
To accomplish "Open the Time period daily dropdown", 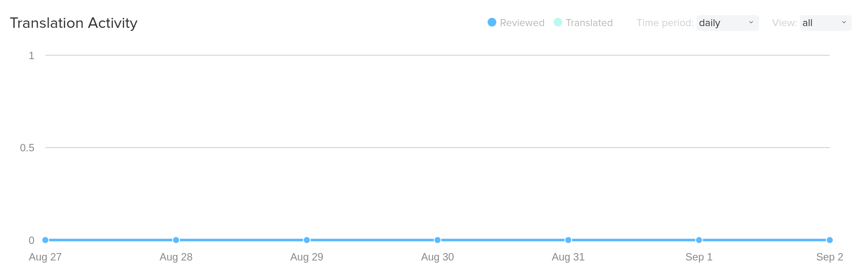I will coord(727,23).
